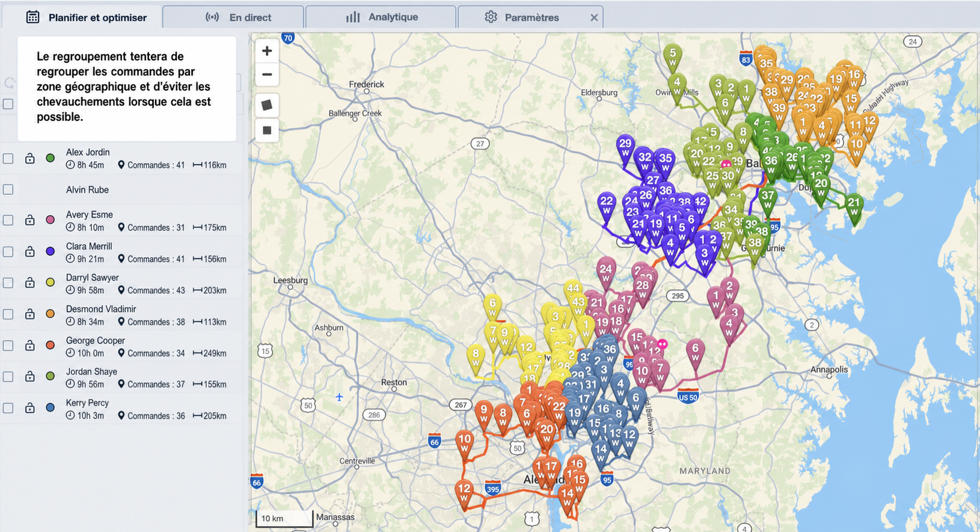The width and height of the screenshot is (980, 532).
Task: Select driver name Jordan Shaye
Action: click(x=91, y=371)
